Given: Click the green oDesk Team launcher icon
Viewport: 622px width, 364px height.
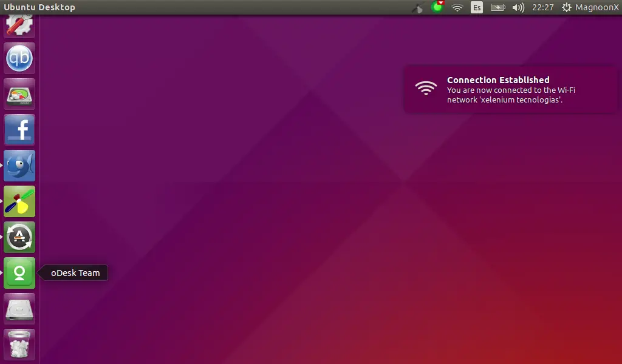Looking at the screenshot, I should coord(19,273).
